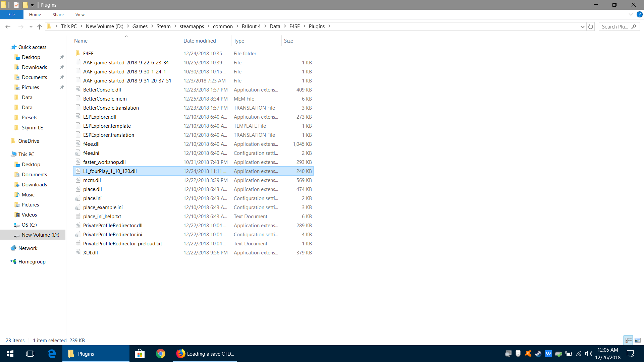Screen dimensions: 644x362
Task: Open the Action Center notifications
Action: [630, 354]
